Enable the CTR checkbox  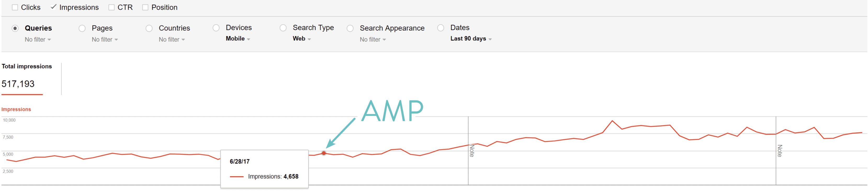pyautogui.click(x=111, y=7)
